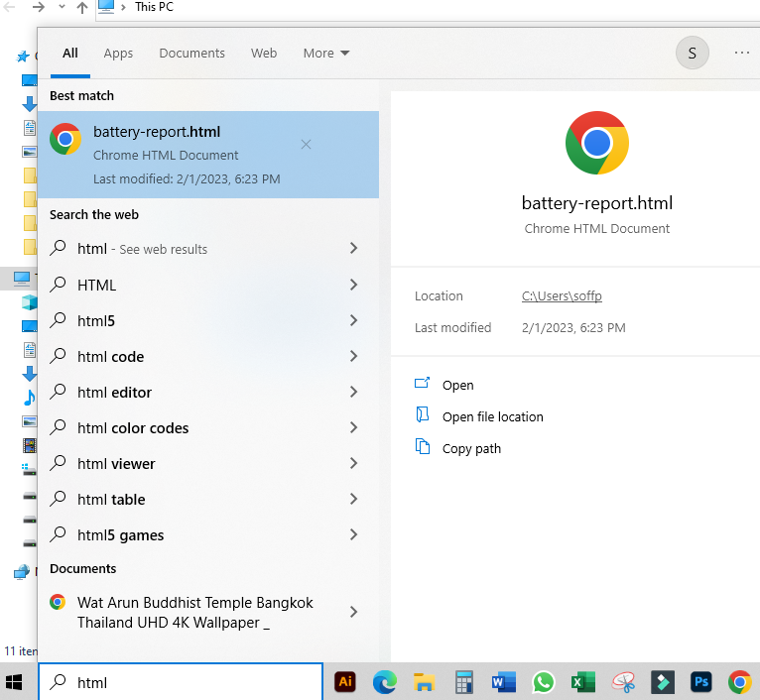Screen dimensions: 760x700
Task: Click the Chrome icon of Wat Arun result
Action: (58, 602)
